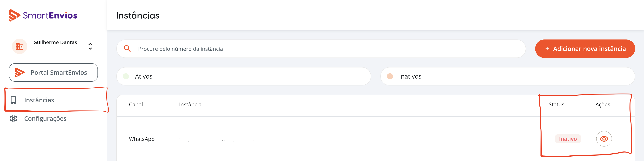The height and width of the screenshot is (161, 644).
Task: View the WhatsApp instance with eye icon
Action: 604,139
